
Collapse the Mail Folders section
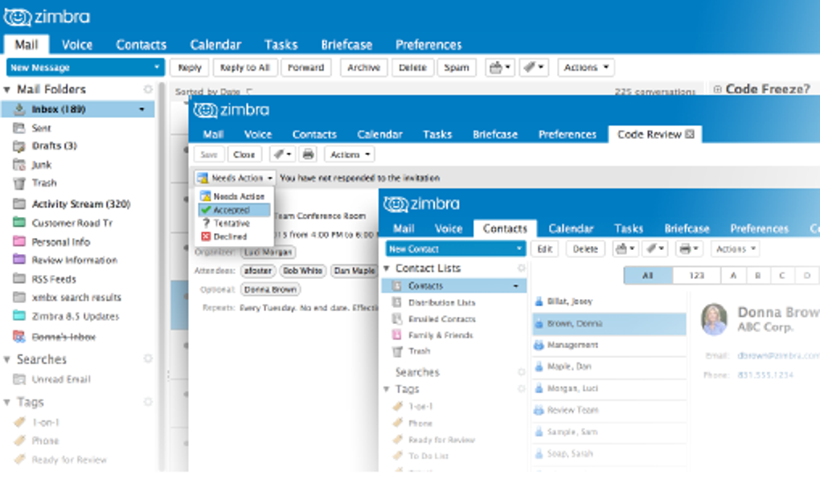click(x=7, y=90)
